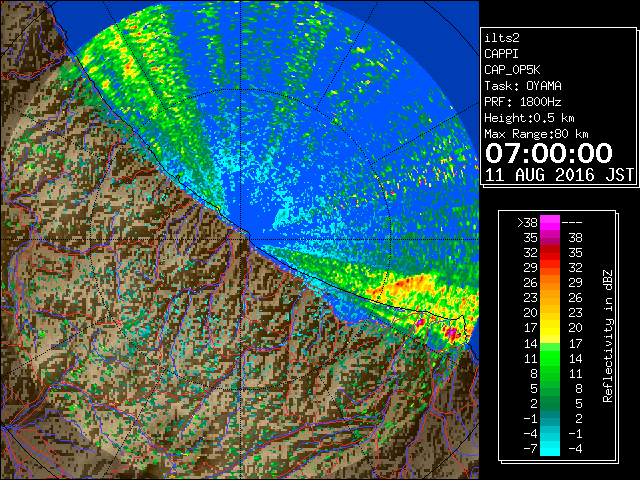Click the '-7' legend label
The image size is (640, 480).
tap(530, 448)
